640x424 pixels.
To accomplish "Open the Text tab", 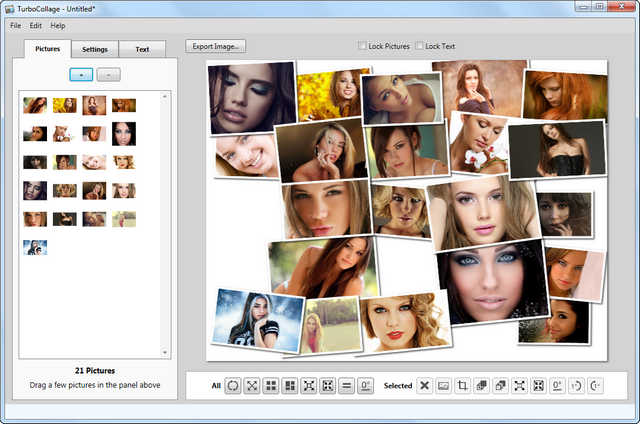I will tap(142, 49).
